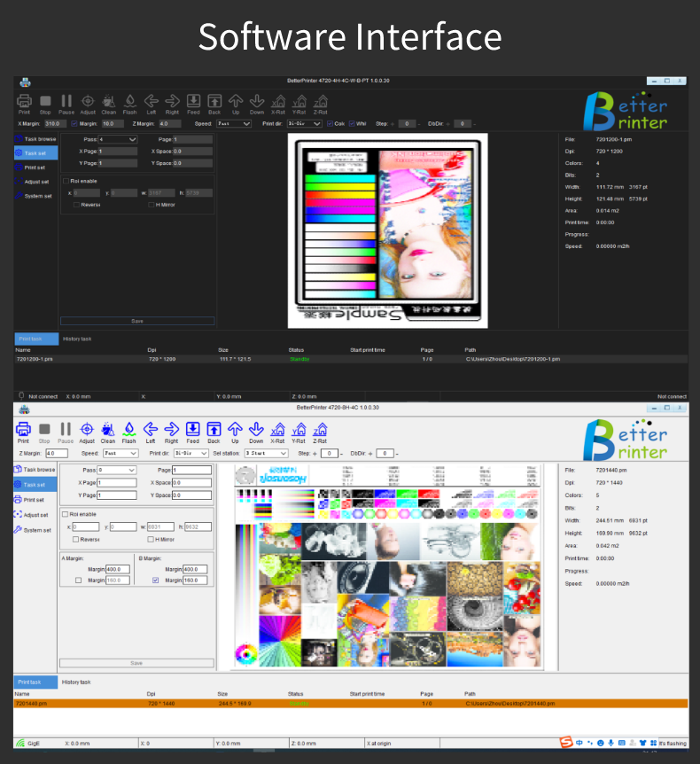Switch to History task tab in the light window
Screen dimensions: 700x764
tap(75, 682)
